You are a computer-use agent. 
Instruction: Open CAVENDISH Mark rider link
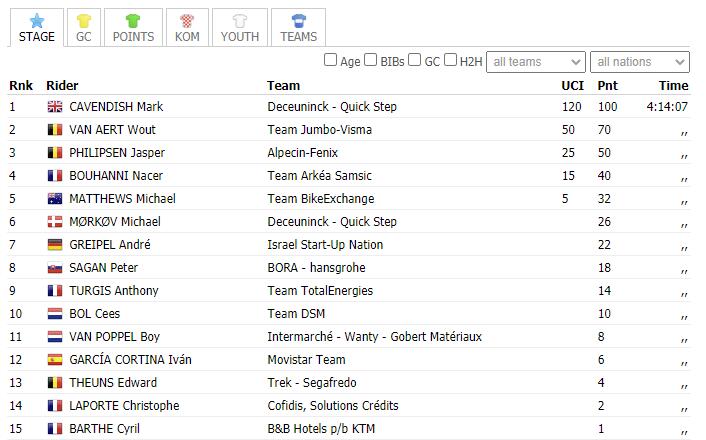coord(116,107)
